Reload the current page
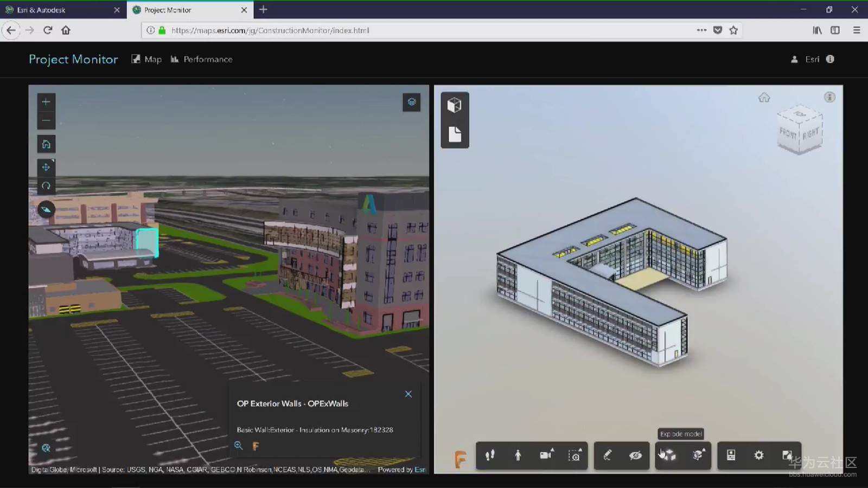868x488 pixels. tap(48, 30)
